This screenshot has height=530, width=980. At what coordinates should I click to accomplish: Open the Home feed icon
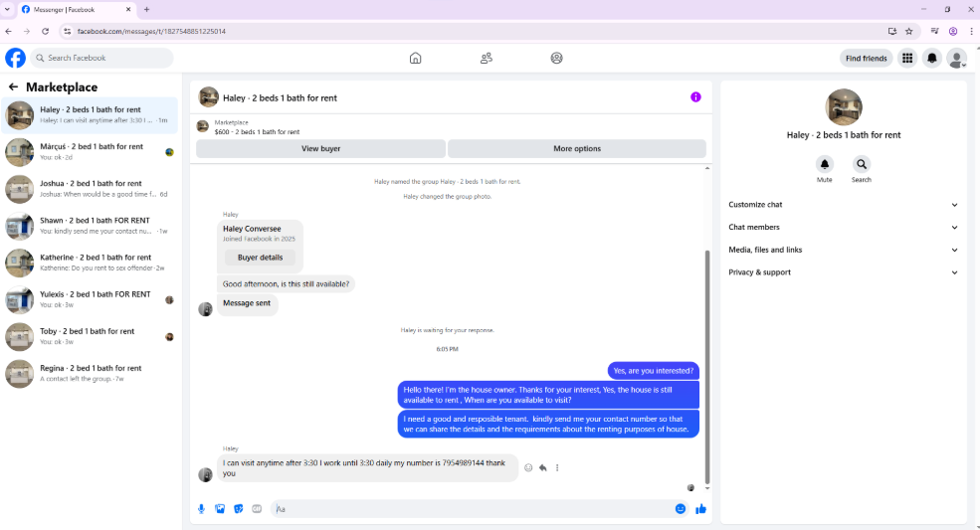click(415, 58)
